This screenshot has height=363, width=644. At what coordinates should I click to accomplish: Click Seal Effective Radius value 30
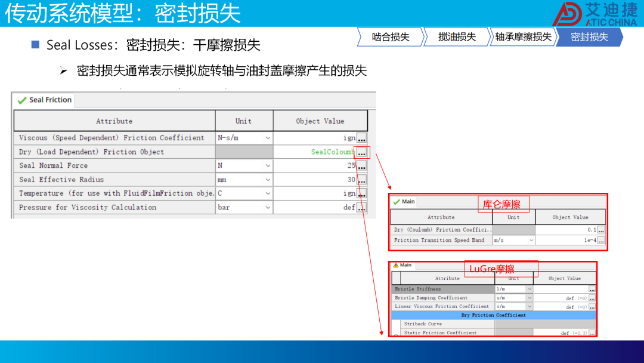351,180
